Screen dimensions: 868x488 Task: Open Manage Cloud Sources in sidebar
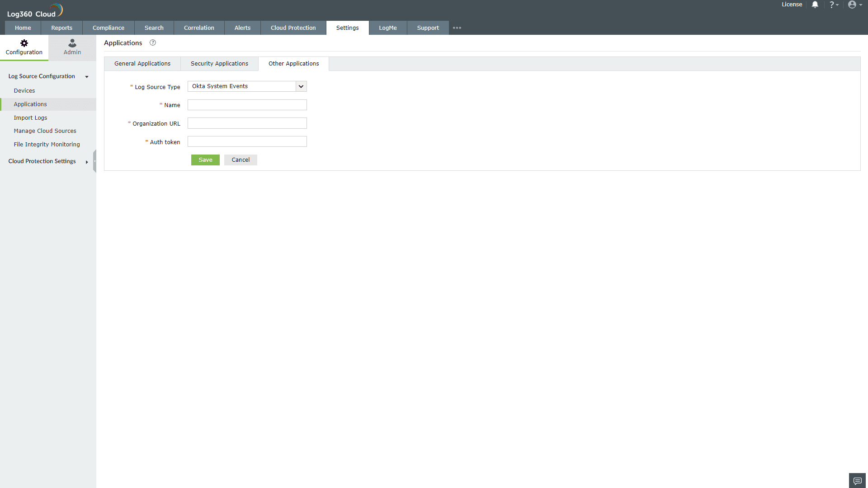click(x=45, y=131)
